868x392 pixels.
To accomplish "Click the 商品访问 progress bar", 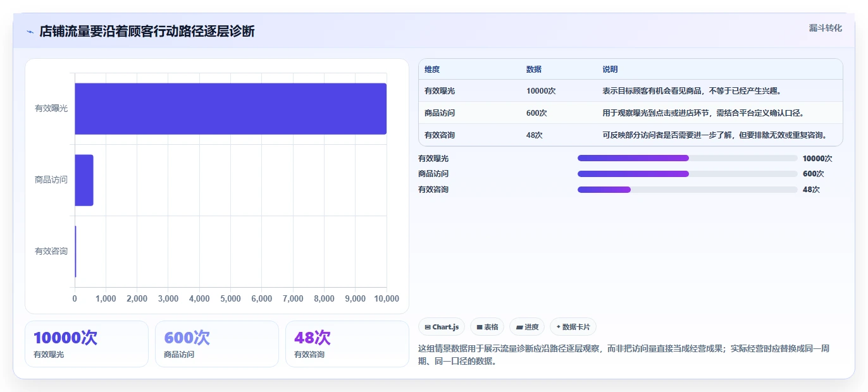I will click(x=688, y=174).
